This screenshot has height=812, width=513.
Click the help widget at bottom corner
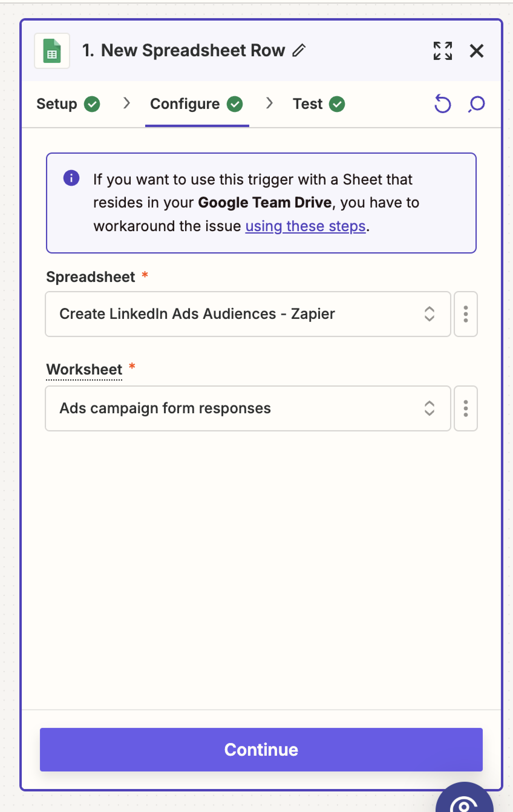465,801
